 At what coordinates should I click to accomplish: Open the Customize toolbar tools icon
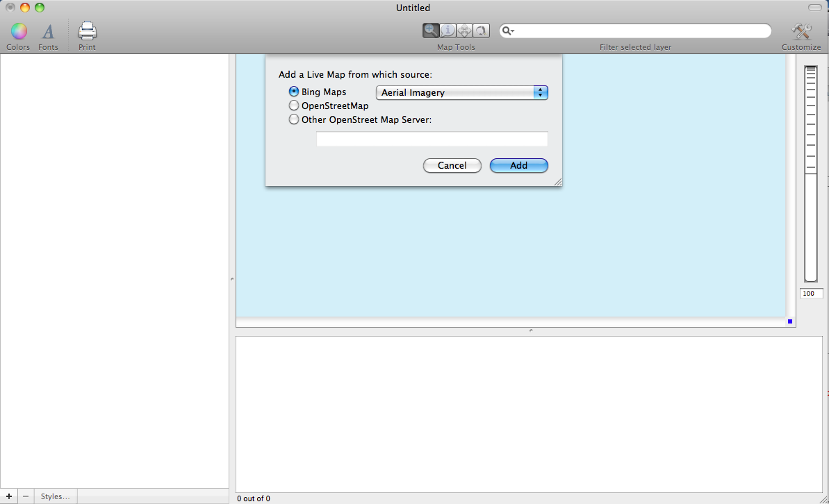point(801,32)
